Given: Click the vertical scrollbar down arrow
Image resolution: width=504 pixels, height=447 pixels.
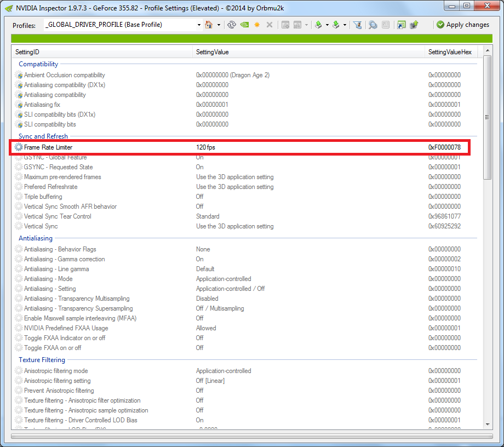Looking at the screenshot, I should (x=488, y=425).
